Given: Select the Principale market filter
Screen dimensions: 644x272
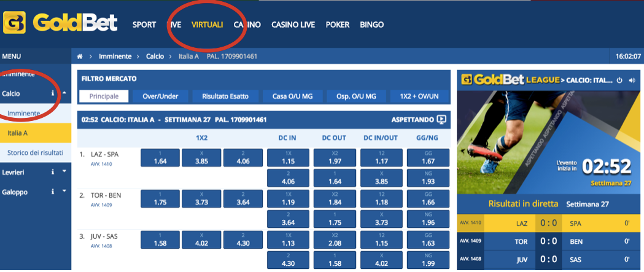Looking at the screenshot, I should (x=104, y=96).
